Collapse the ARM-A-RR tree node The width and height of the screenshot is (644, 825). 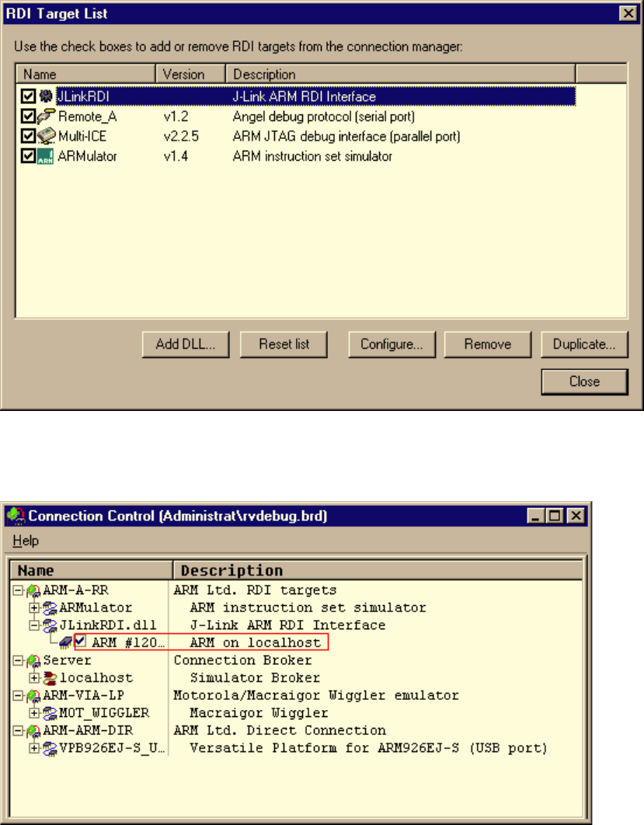tap(17, 590)
